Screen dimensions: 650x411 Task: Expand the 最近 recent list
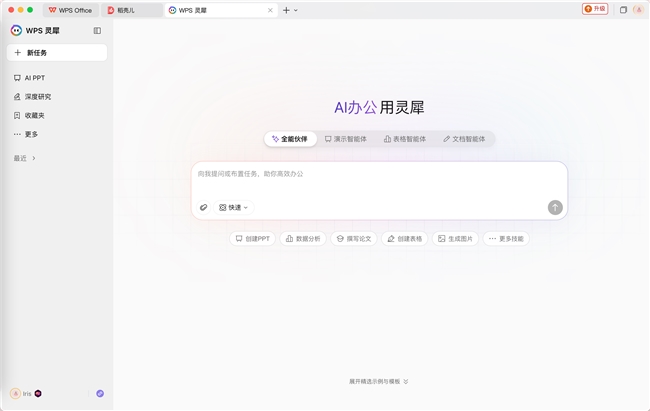[x=25, y=158]
